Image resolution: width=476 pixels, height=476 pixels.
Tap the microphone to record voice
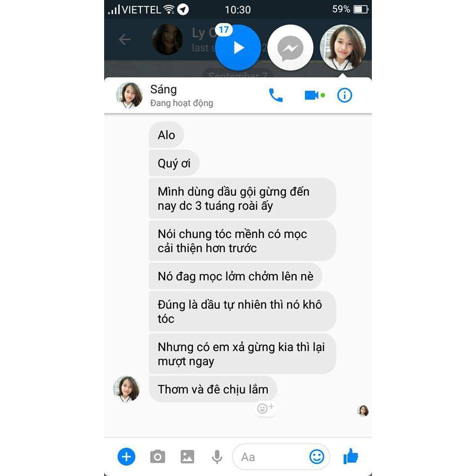[217, 457]
